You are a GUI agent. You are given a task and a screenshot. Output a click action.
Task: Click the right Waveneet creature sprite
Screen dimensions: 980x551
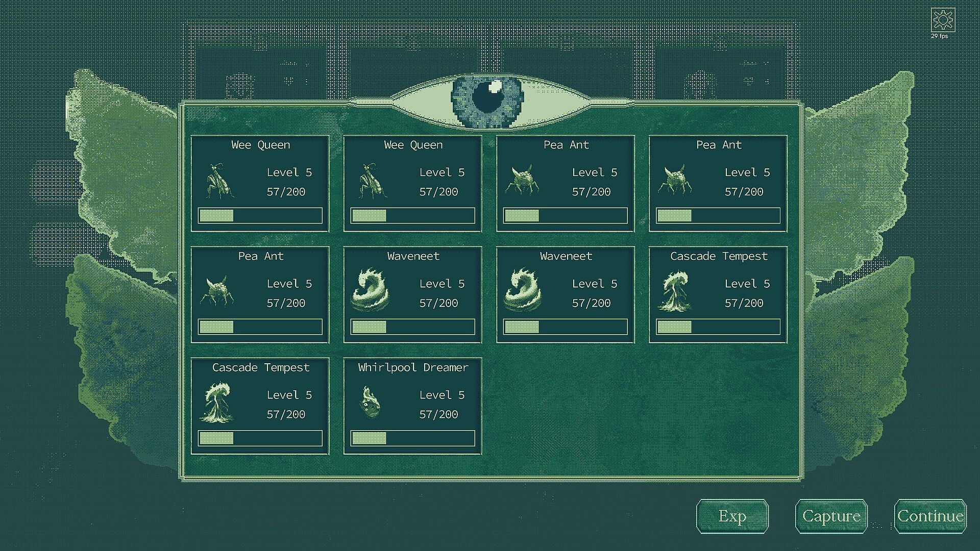point(523,291)
